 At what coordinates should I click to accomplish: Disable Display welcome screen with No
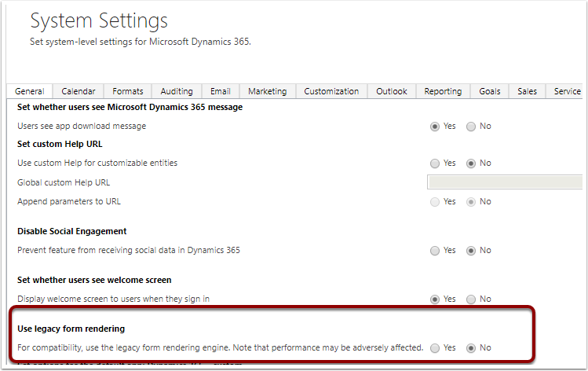471,299
